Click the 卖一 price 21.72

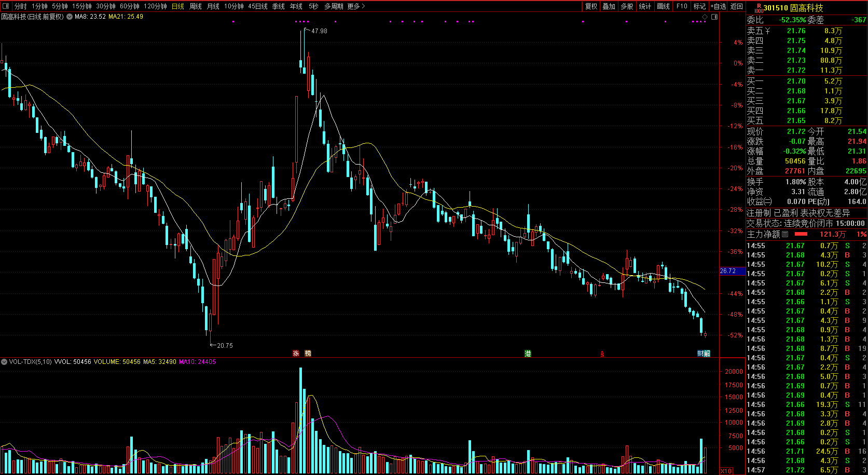click(796, 71)
